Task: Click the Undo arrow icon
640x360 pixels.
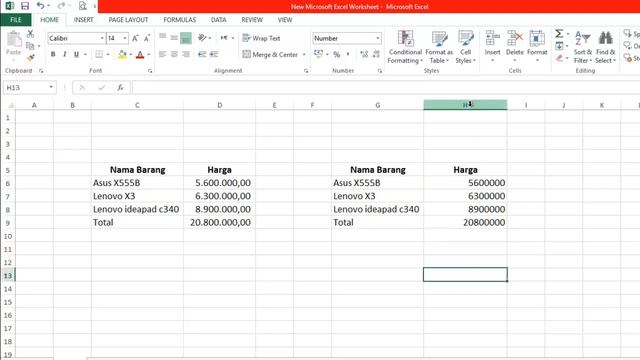Action: pos(40,6)
